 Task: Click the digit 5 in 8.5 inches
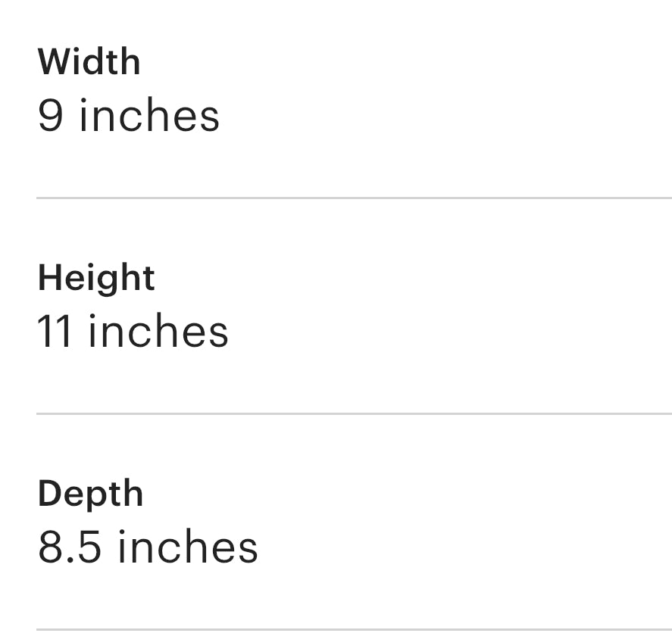[x=89, y=547]
